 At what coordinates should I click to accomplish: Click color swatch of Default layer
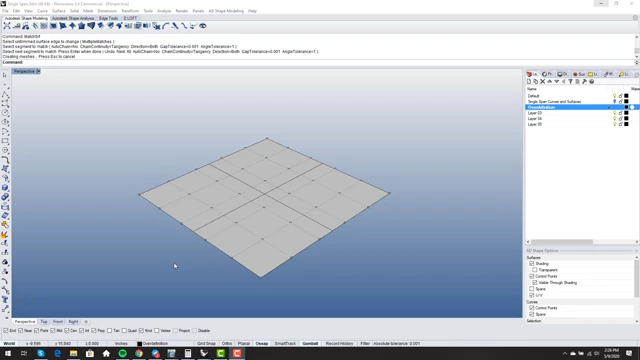point(627,96)
